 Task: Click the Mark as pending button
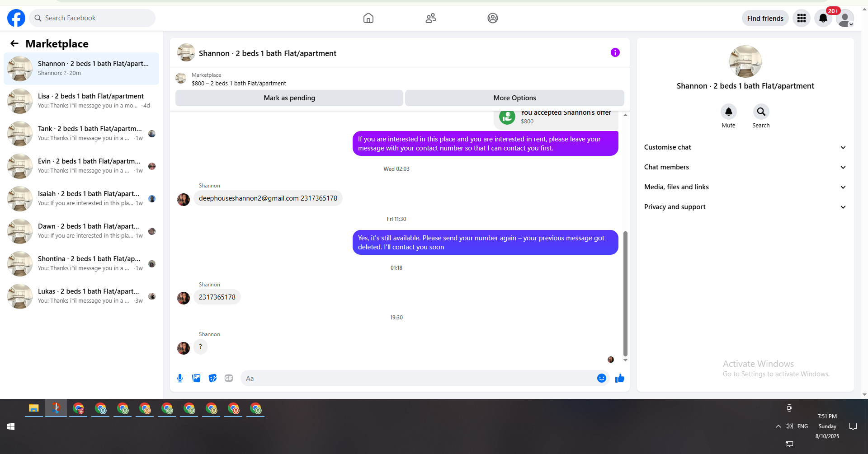point(289,98)
